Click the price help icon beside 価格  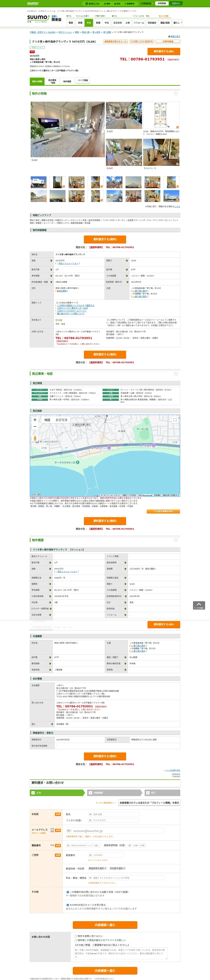tap(51, 261)
